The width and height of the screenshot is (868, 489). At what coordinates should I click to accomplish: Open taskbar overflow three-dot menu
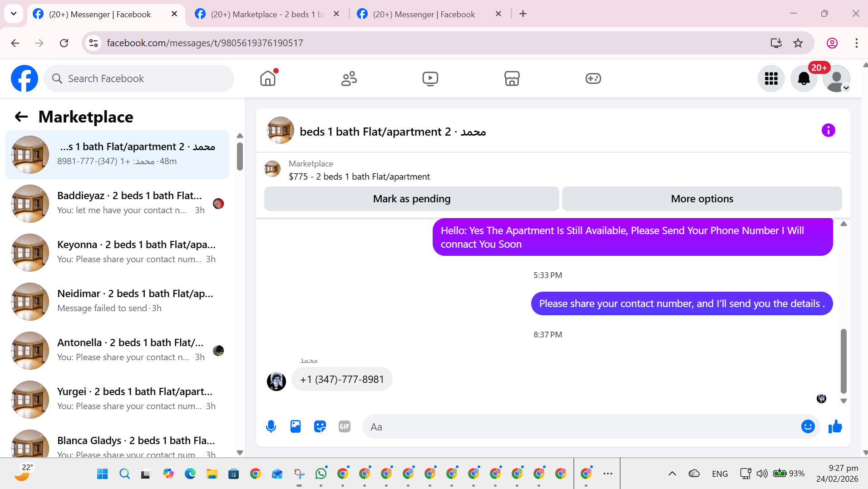pyautogui.click(x=608, y=474)
